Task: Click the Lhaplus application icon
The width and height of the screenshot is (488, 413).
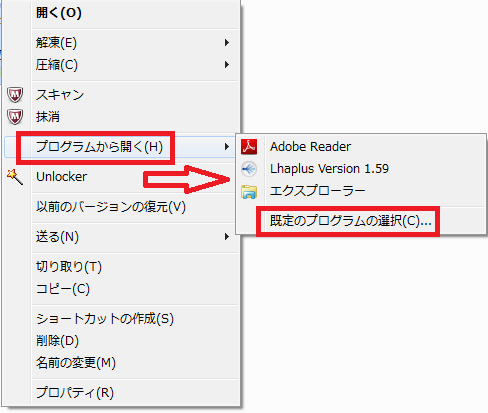Action: (x=249, y=169)
